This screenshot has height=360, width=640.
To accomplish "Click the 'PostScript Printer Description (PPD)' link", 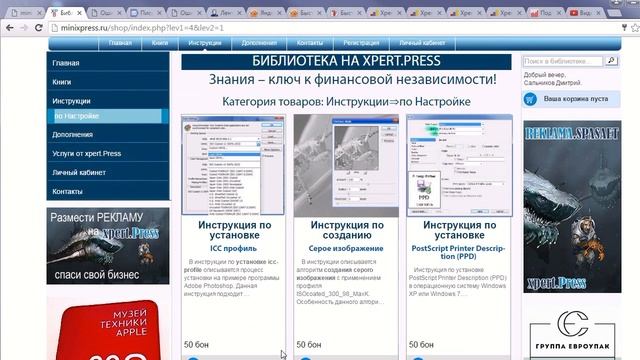I will 458,252.
